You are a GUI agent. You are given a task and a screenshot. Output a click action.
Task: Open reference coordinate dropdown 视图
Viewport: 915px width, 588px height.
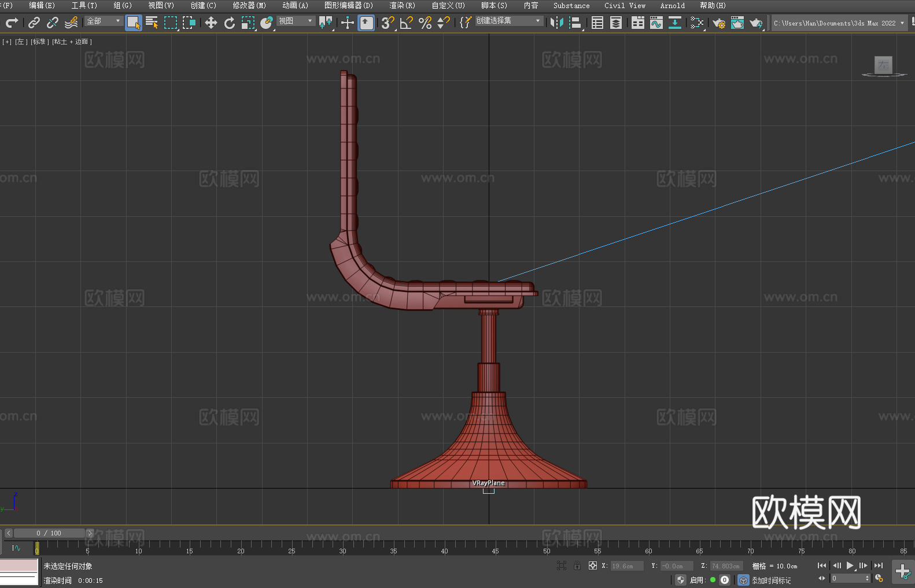click(296, 21)
